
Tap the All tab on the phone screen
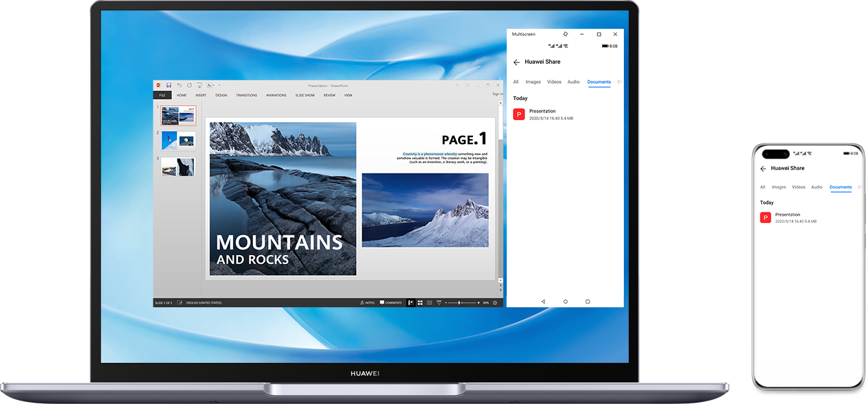(762, 187)
